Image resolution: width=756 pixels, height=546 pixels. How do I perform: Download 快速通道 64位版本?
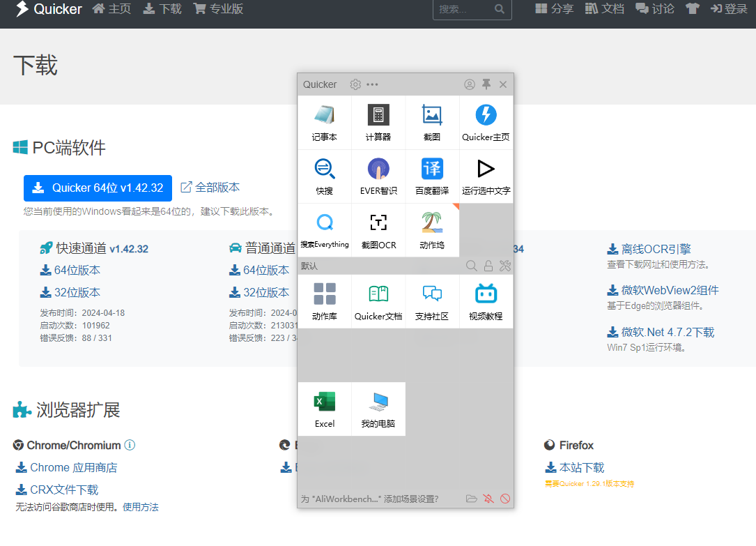pos(70,270)
